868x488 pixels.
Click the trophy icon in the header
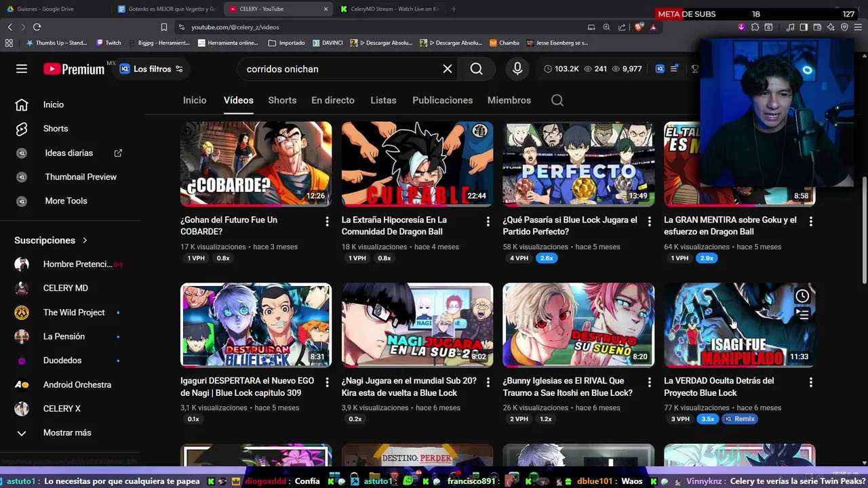[694, 68]
